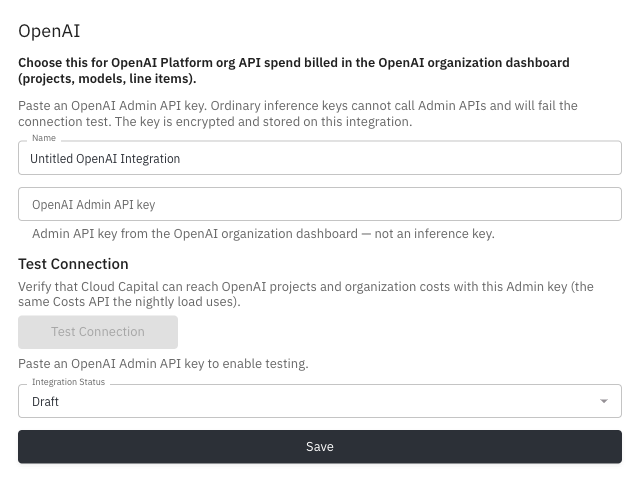Click the Integration Status dropdown arrow
Viewport: 640px width, 482px height.
[x=604, y=401]
